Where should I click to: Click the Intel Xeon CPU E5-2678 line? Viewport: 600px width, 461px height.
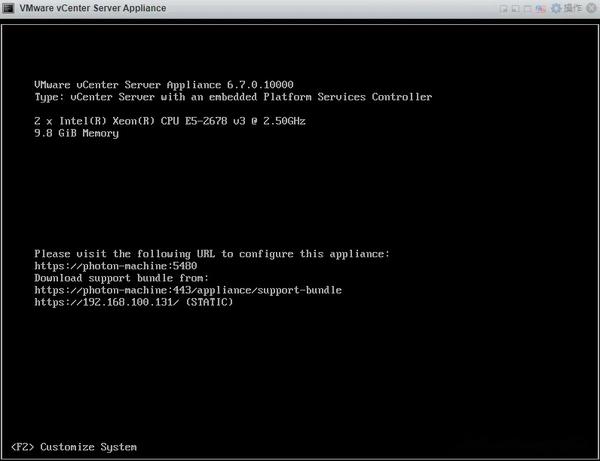[x=170, y=121]
